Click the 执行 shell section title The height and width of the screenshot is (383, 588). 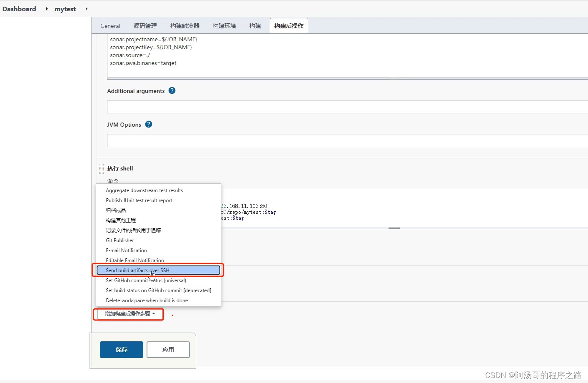point(120,168)
